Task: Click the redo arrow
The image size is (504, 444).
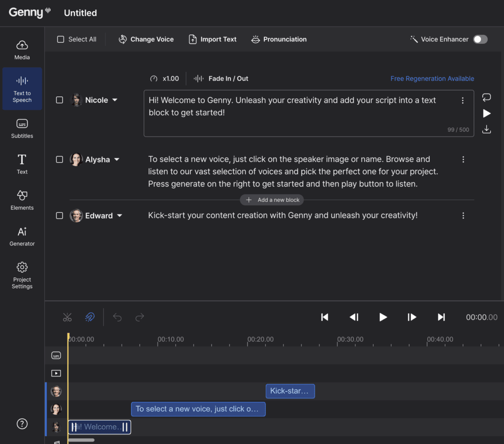Action: coord(139,317)
